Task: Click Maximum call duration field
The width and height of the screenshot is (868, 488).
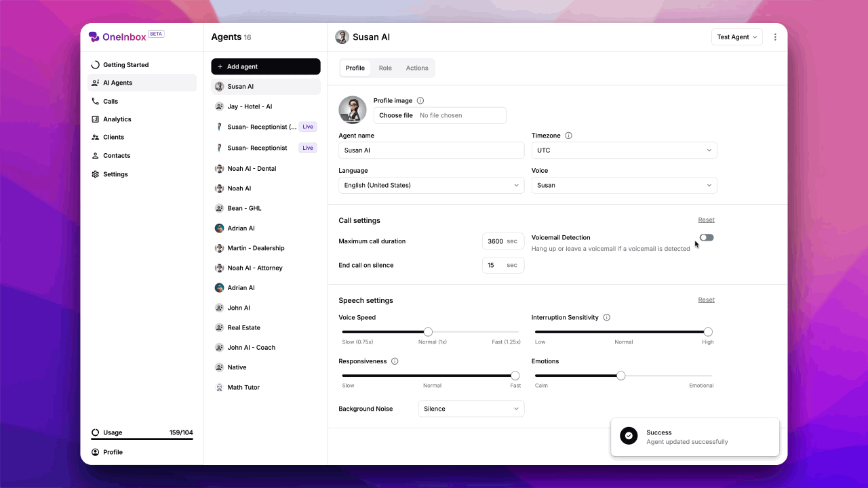Action: [x=503, y=241]
